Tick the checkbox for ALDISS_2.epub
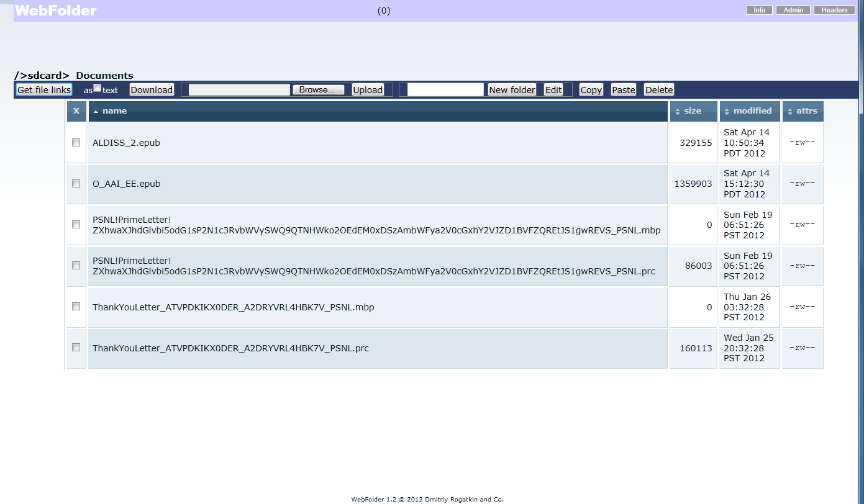Viewport: 864px width, 504px height. tap(76, 143)
